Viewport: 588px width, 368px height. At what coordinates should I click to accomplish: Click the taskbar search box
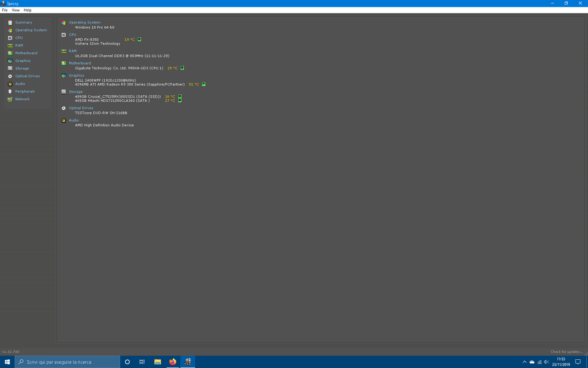click(68, 362)
